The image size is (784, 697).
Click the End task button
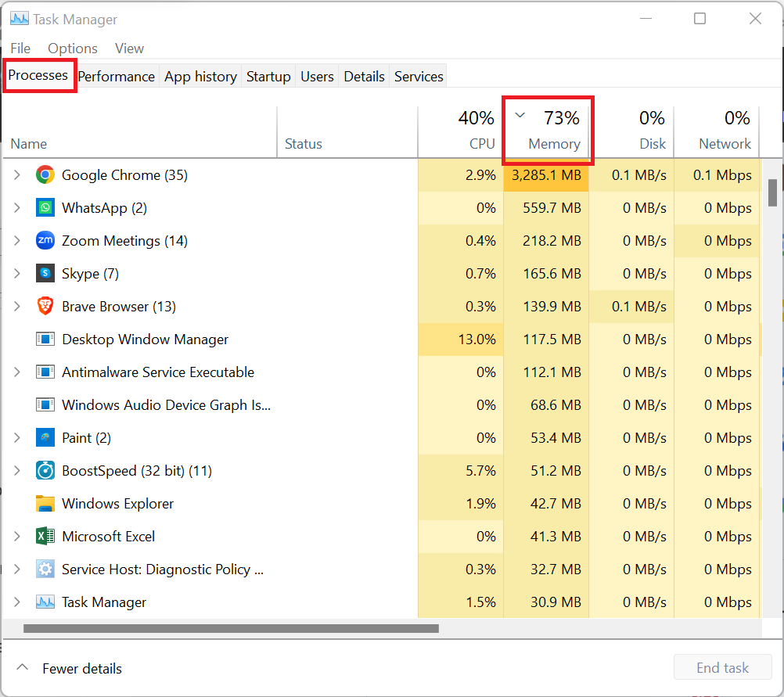(x=722, y=668)
